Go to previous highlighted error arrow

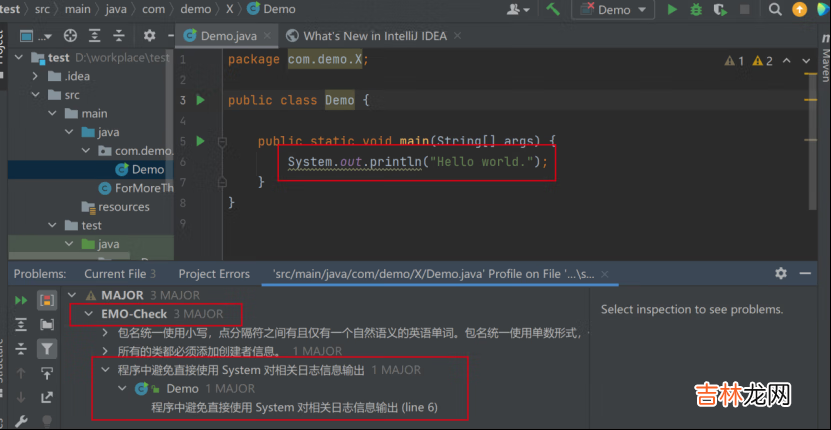tap(786, 60)
